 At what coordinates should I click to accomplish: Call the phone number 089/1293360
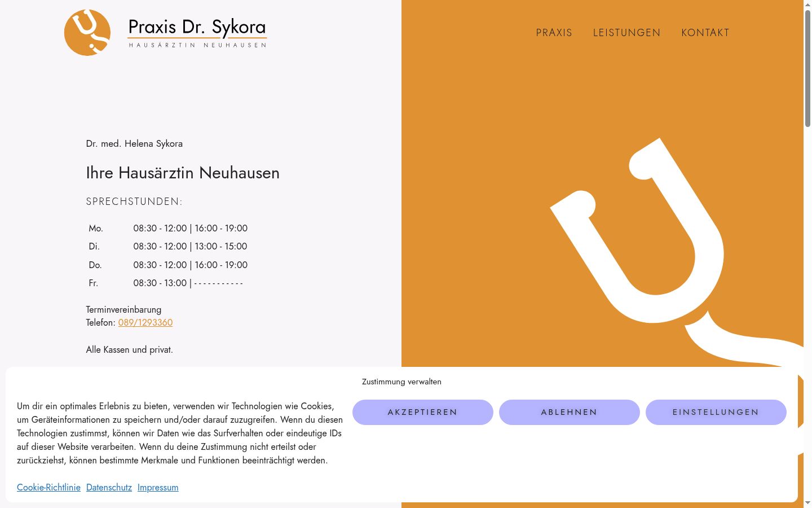[145, 322]
